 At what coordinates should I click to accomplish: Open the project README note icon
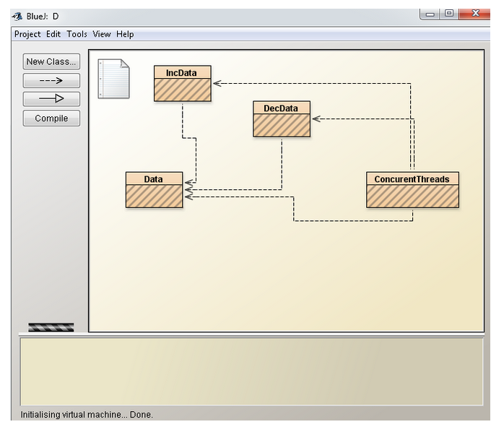click(113, 79)
